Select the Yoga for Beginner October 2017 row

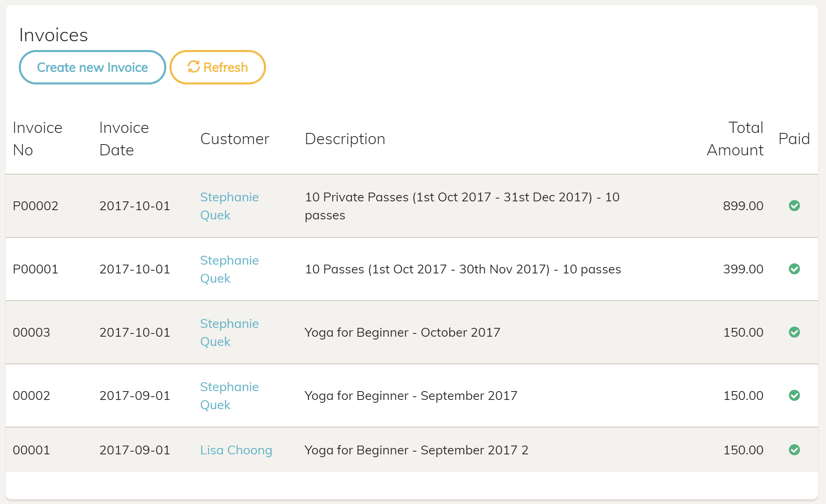click(402, 332)
